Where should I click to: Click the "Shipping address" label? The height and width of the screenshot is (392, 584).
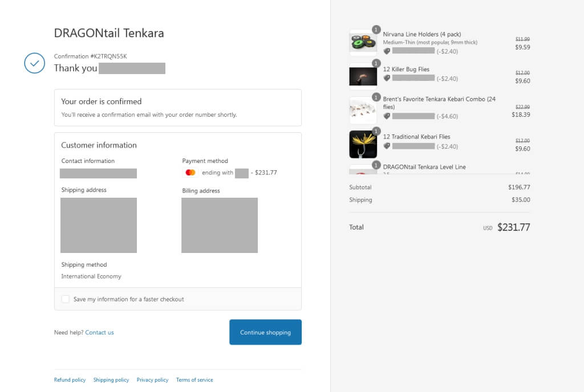(x=84, y=190)
